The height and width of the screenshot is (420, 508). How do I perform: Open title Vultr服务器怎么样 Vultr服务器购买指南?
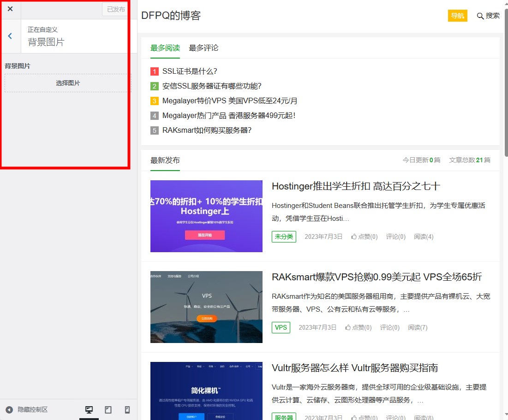[x=355, y=368]
